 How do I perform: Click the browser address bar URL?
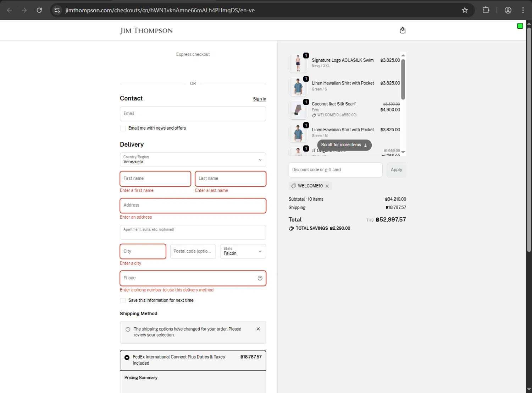tap(160, 10)
